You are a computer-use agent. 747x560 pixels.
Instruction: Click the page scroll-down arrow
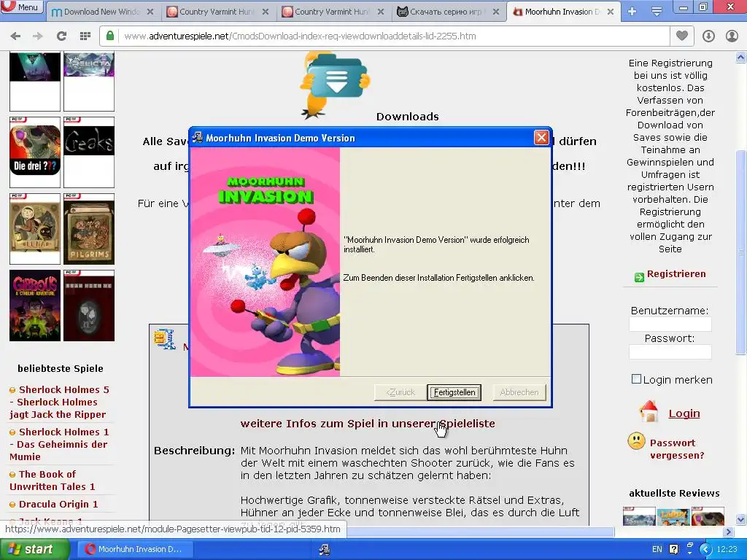click(741, 519)
